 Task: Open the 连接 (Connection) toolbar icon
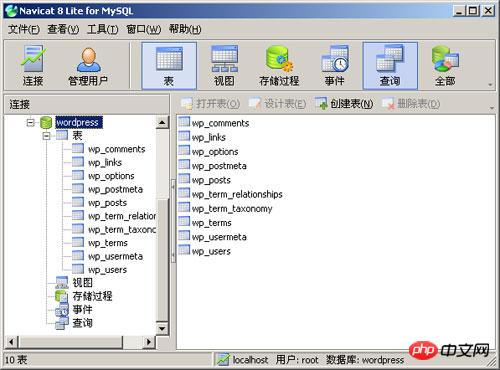33,66
